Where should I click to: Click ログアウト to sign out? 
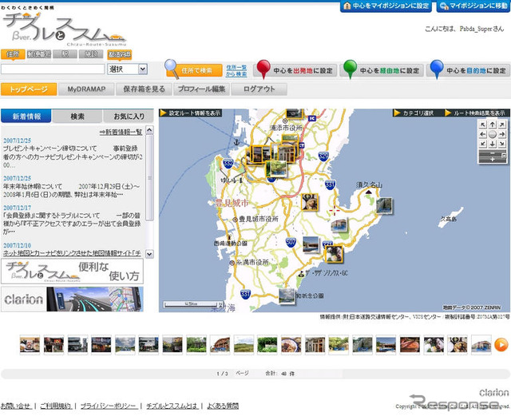click(x=259, y=89)
